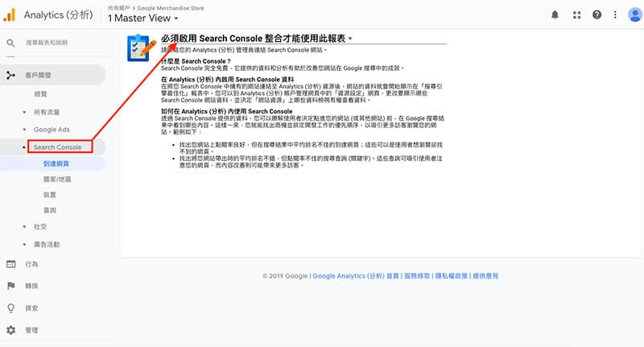Image resolution: width=644 pixels, height=347 pixels.
Task: Click the 必須啟用 Search Console heading
Action: 257,39
